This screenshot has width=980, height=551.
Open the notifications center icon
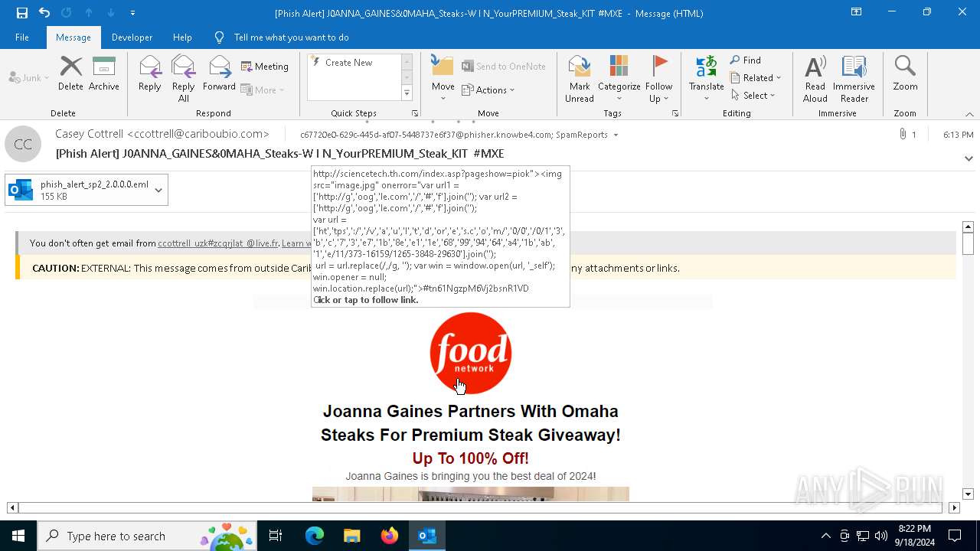955,536
